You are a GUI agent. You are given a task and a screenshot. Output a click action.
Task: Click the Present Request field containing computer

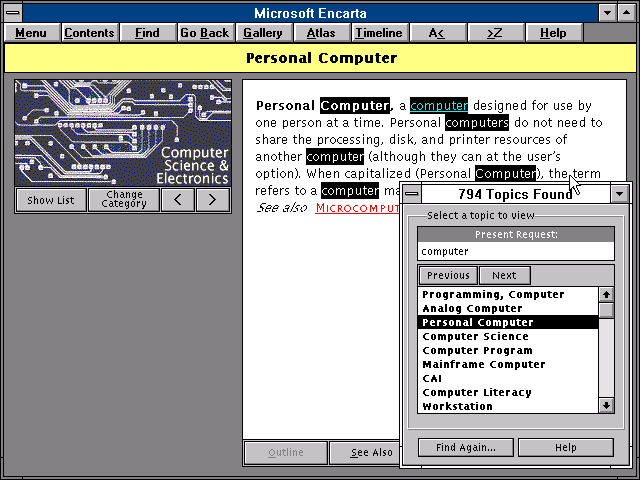(x=516, y=251)
